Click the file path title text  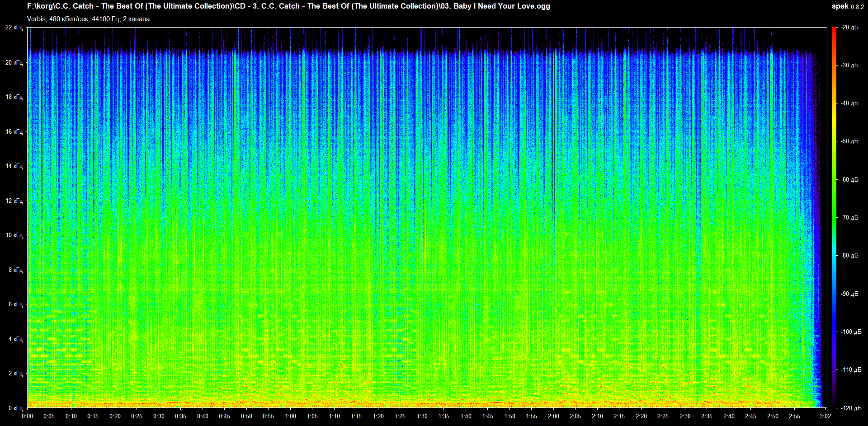(288, 6)
